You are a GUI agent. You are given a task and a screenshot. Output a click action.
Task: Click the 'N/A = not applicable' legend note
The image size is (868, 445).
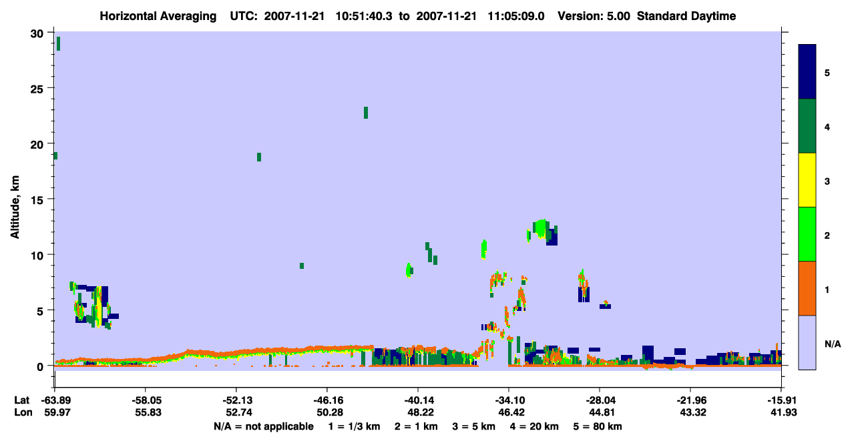(x=263, y=426)
